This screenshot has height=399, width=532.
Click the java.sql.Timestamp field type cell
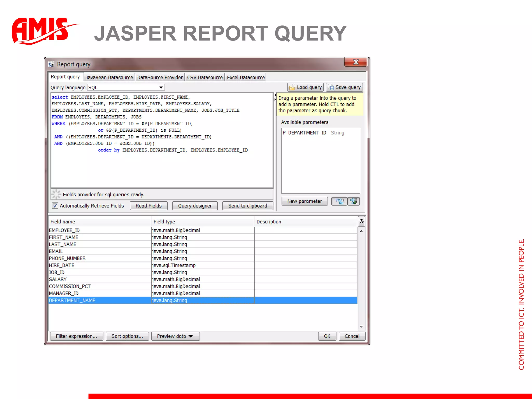(203, 265)
